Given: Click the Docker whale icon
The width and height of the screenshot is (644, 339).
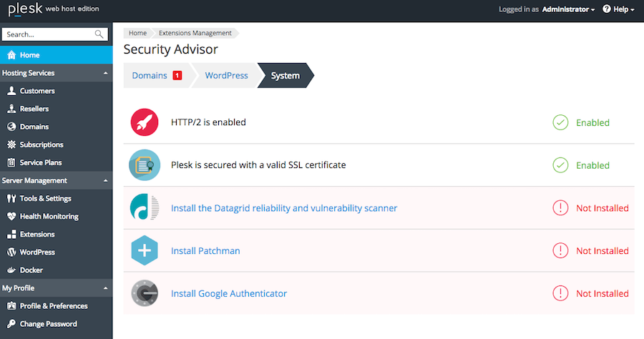Looking at the screenshot, I should pos(11,270).
